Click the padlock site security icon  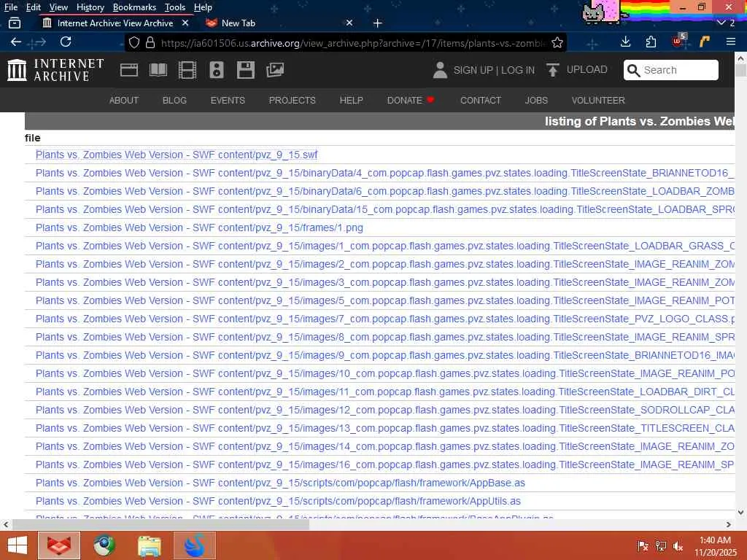coord(150,43)
